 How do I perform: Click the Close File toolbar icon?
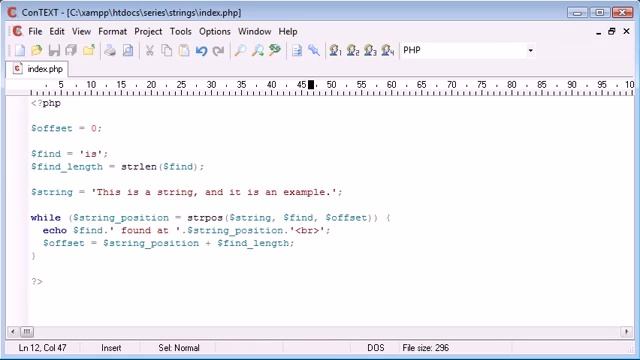point(89,51)
